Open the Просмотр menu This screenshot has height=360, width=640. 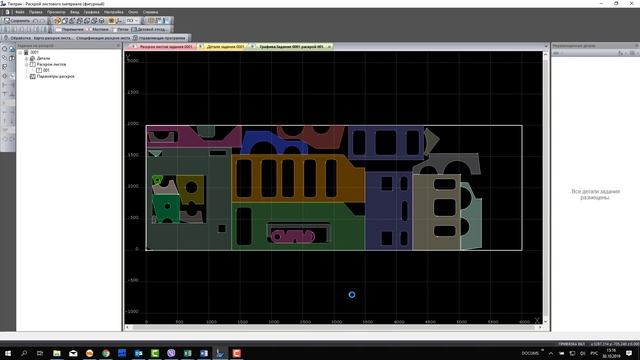[x=56, y=12]
